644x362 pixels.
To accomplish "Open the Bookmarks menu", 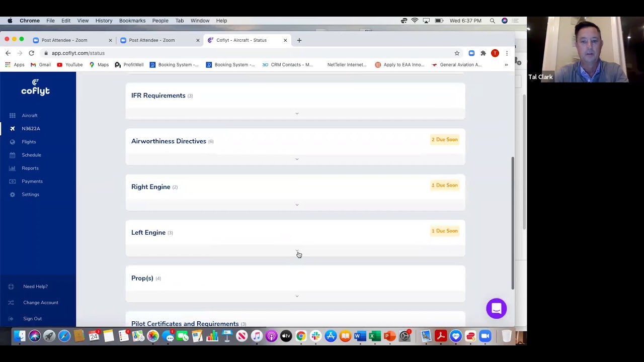I will 132,21.
